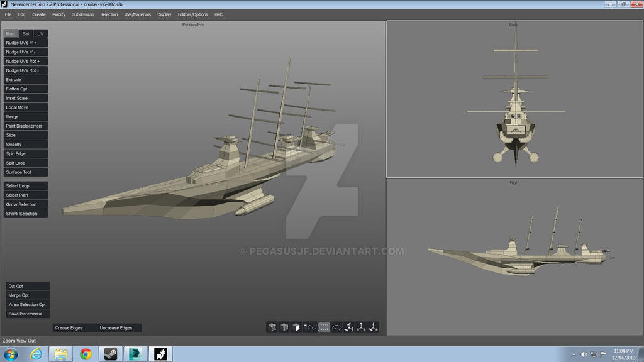Open the Display menu
644x362 pixels.
pyautogui.click(x=164, y=14)
